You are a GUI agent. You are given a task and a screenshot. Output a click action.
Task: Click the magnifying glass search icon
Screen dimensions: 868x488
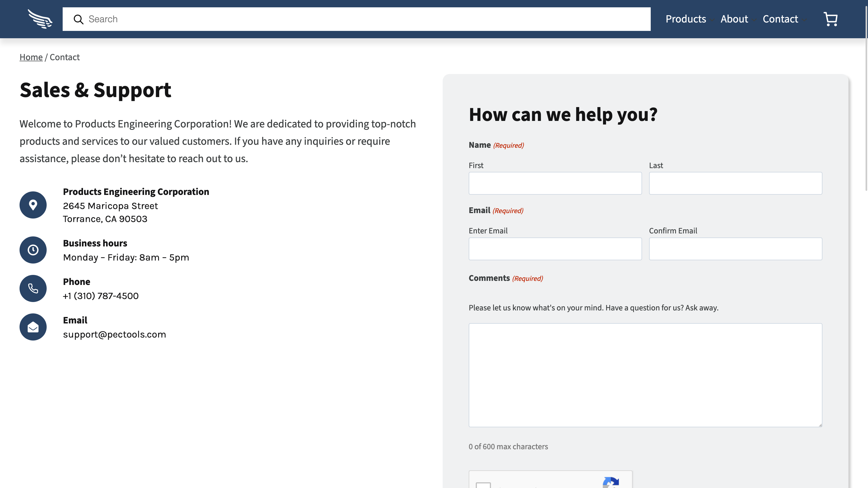(78, 20)
